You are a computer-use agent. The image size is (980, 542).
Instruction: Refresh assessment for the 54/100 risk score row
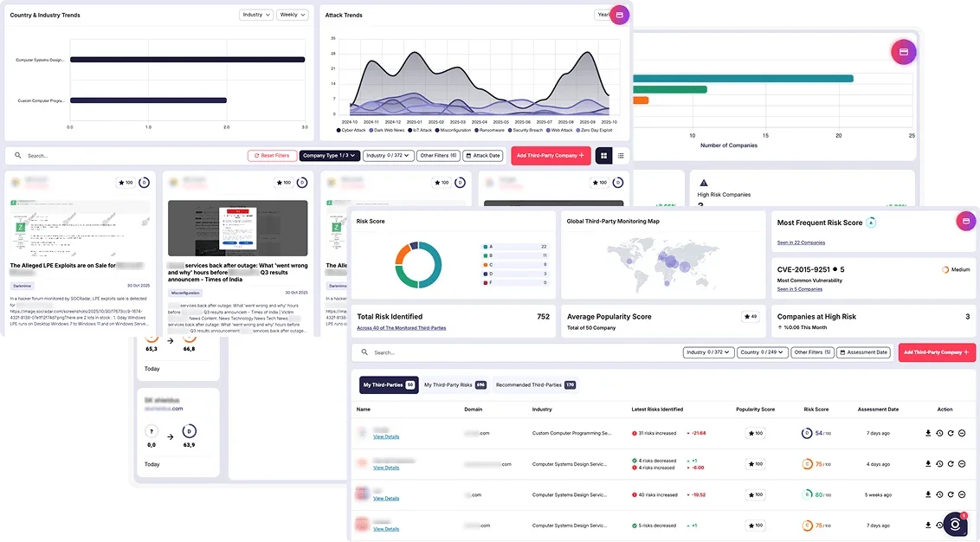coord(951,433)
